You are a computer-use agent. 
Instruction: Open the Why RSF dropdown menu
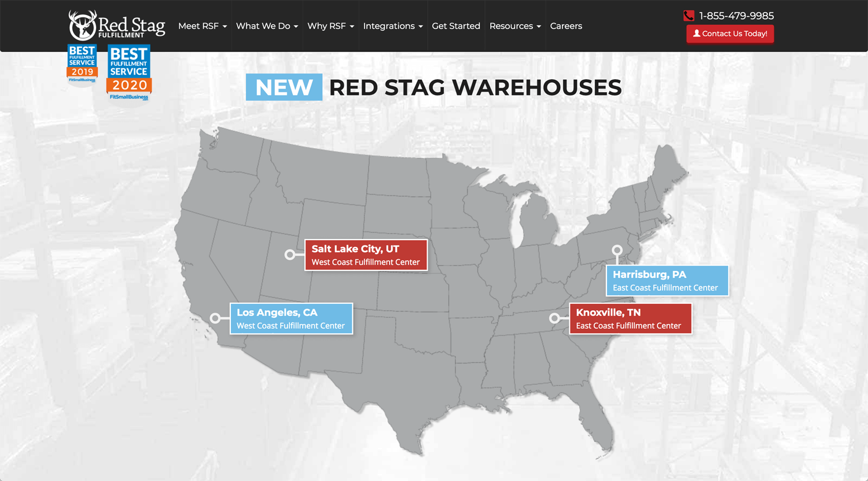330,26
